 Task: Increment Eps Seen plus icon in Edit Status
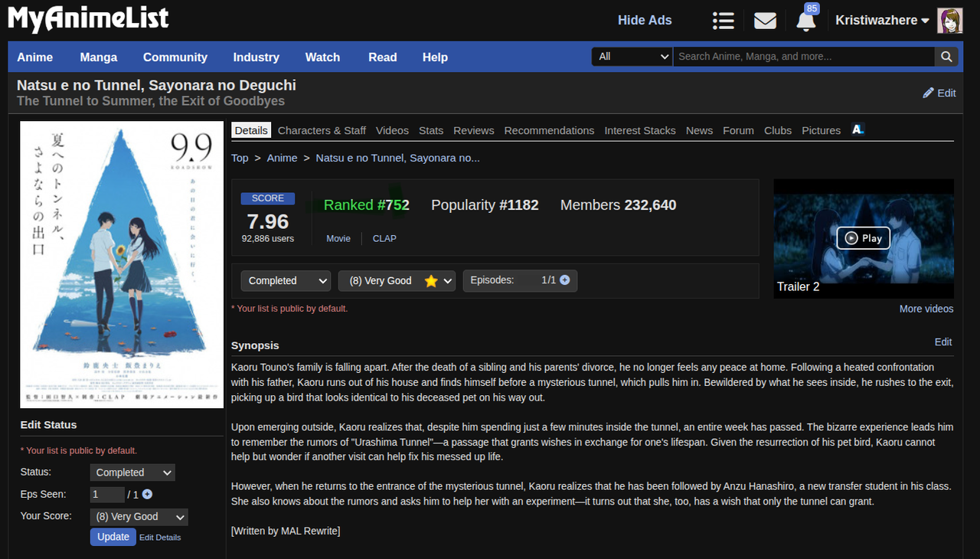[147, 495]
